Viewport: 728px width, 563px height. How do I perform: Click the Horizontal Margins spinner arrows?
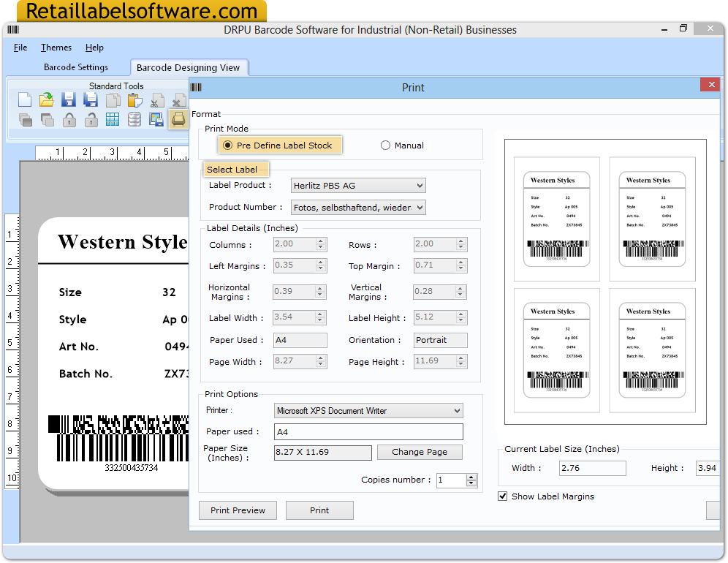320,292
